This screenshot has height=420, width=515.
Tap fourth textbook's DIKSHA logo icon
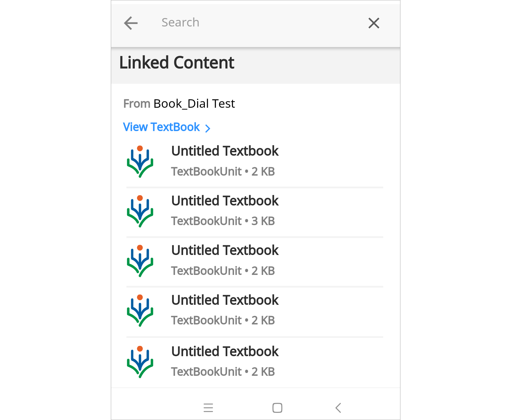[140, 311]
